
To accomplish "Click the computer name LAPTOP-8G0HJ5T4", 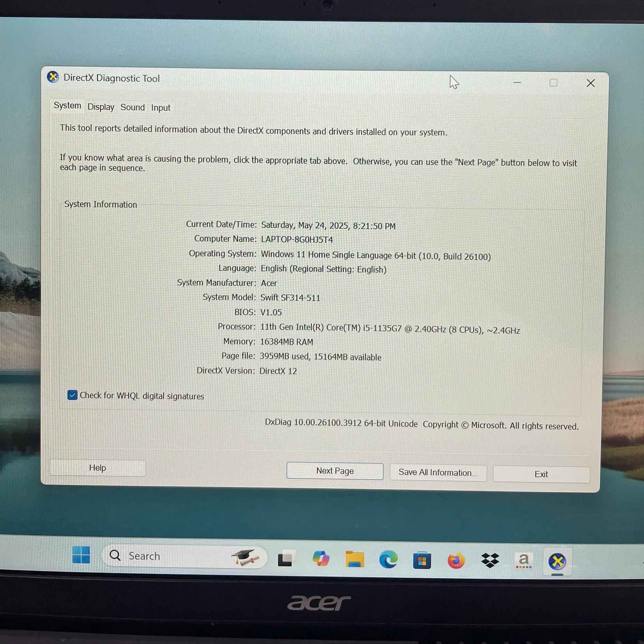I will point(297,240).
